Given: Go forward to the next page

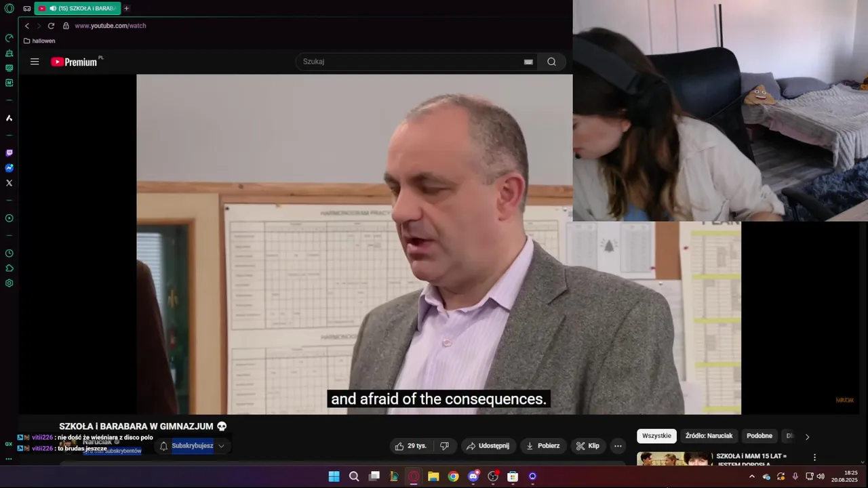Looking at the screenshot, I should click(39, 26).
